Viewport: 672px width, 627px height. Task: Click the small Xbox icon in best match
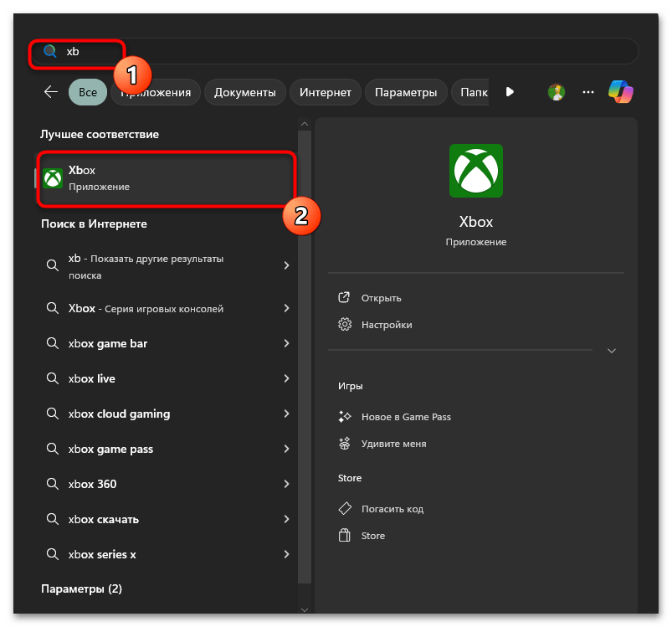(54, 178)
